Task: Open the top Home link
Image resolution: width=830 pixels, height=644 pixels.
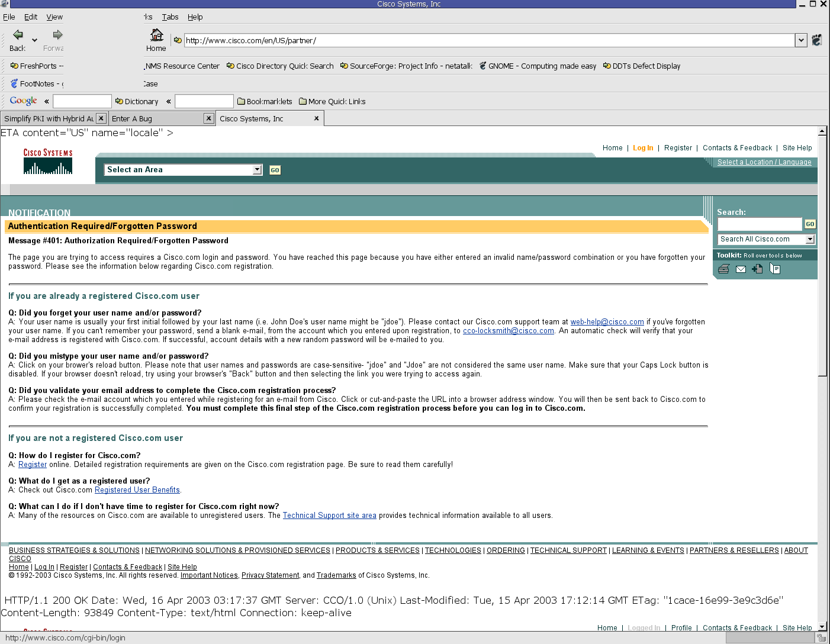Action: point(613,148)
